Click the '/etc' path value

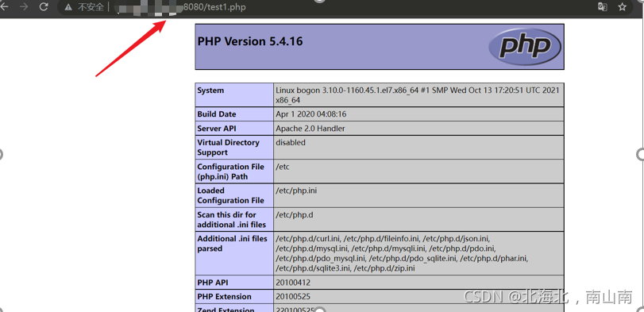(283, 167)
